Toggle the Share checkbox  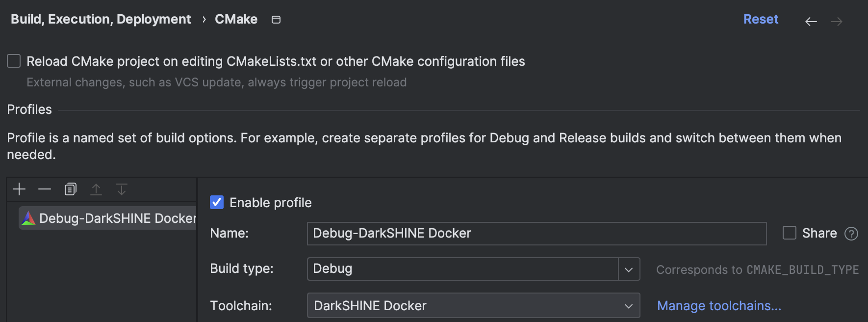790,233
